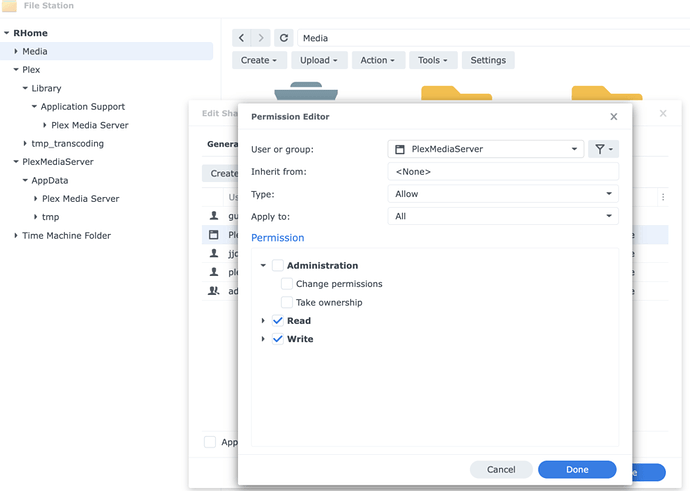Select Plex Media Server under AppData
Viewport: 690px width, 491px height.
(81, 198)
